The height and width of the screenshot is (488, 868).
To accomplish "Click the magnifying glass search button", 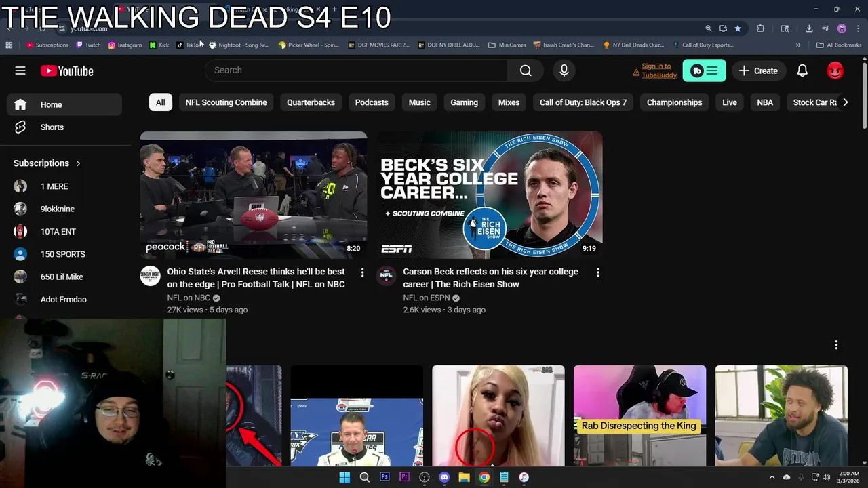I will [526, 70].
